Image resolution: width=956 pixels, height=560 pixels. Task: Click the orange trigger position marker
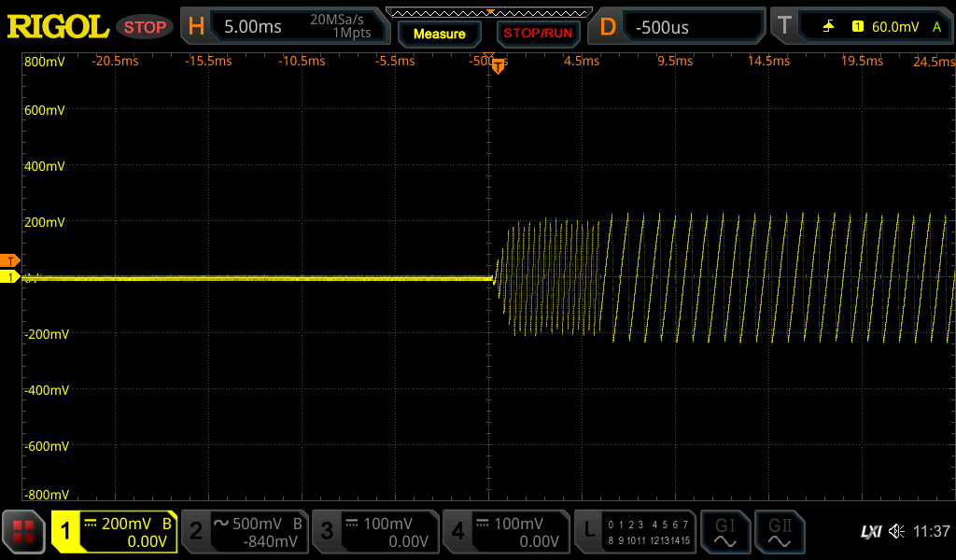(x=499, y=65)
